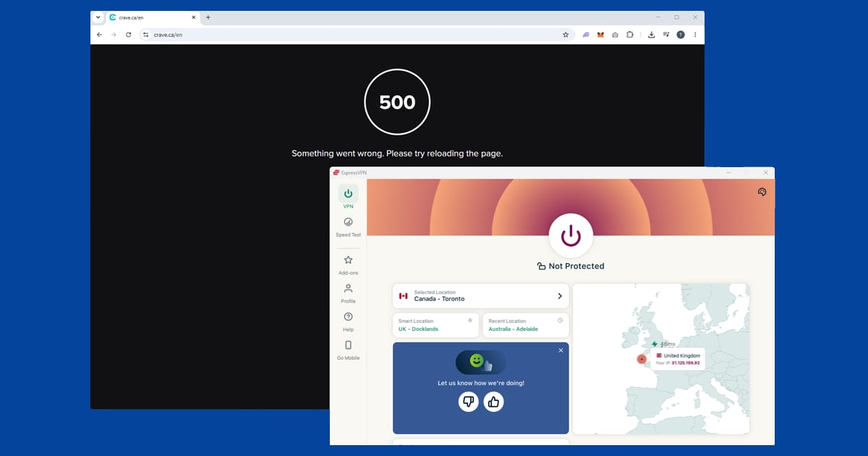This screenshot has height=456, width=868.
Task: Reload the crave.ca page in Chrome
Action: click(129, 35)
